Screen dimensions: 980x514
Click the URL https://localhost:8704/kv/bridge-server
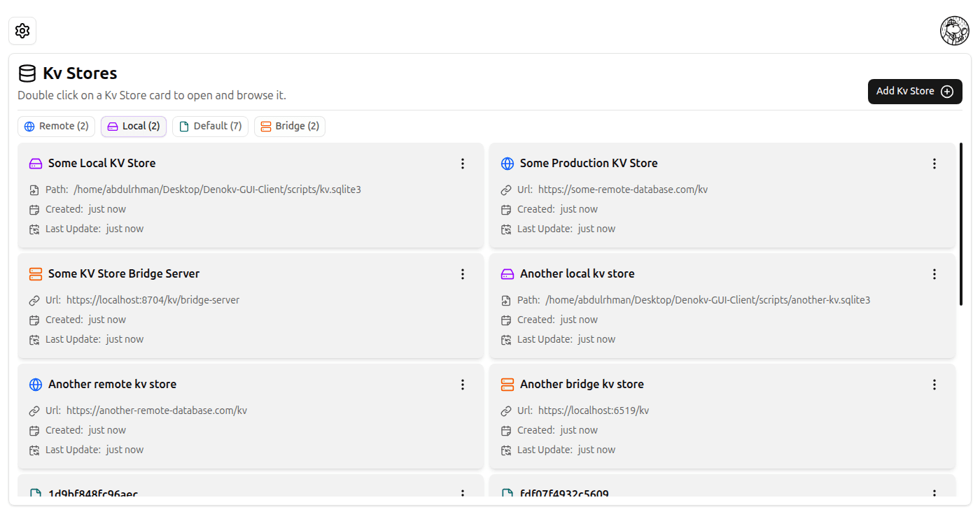click(x=153, y=301)
